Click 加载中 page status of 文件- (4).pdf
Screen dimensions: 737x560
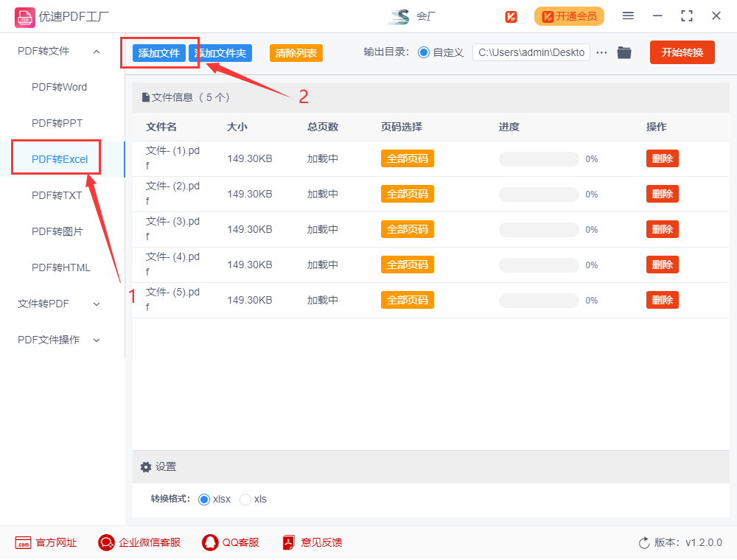point(323,265)
